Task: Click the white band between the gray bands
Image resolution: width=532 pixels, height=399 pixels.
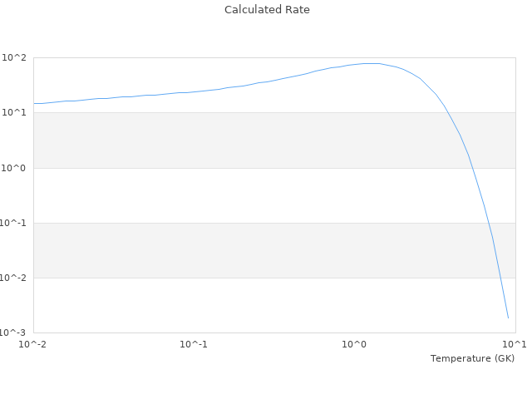Action: (249, 195)
